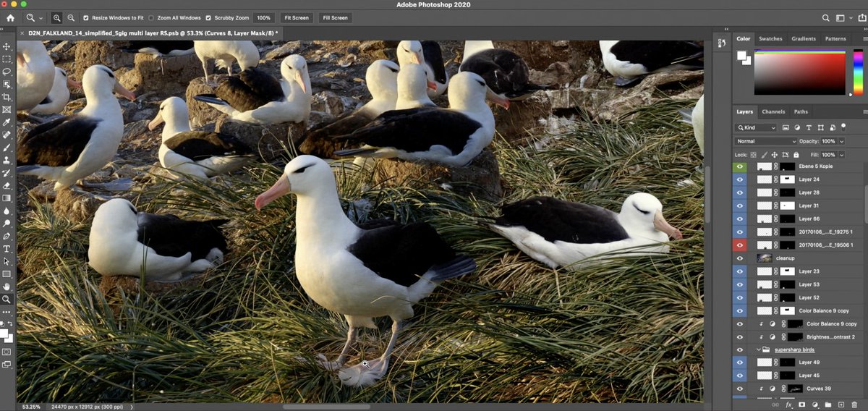The image size is (868, 411).
Task: Enable Zoom All Windows checkbox
Action: (150, 17)
